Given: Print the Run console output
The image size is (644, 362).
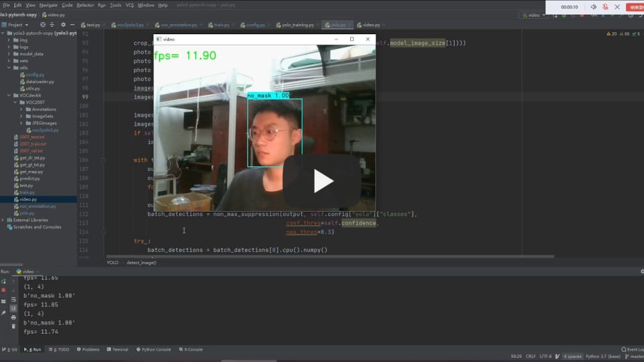Looking at the screenshot, I should pos(13,317).
